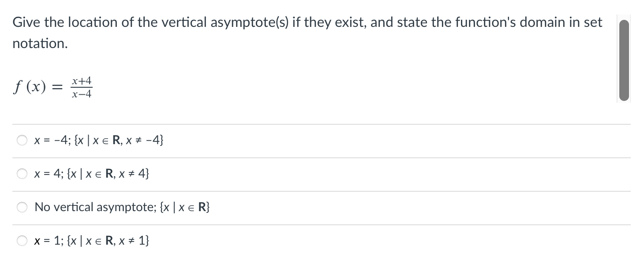The image size is (644, 268).
Task: Select the unfilled radio circle beside the last option
Action: [x=21, y=240]
